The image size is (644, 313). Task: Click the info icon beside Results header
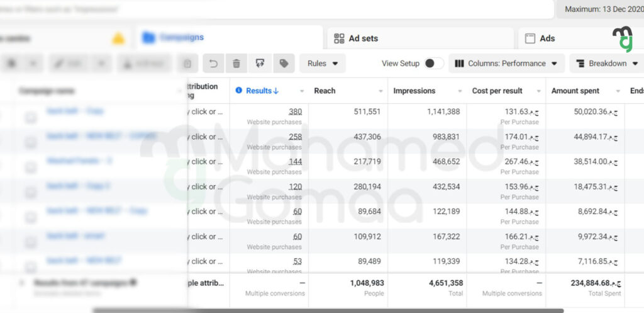pyautogui.click(x=239, y=91)
